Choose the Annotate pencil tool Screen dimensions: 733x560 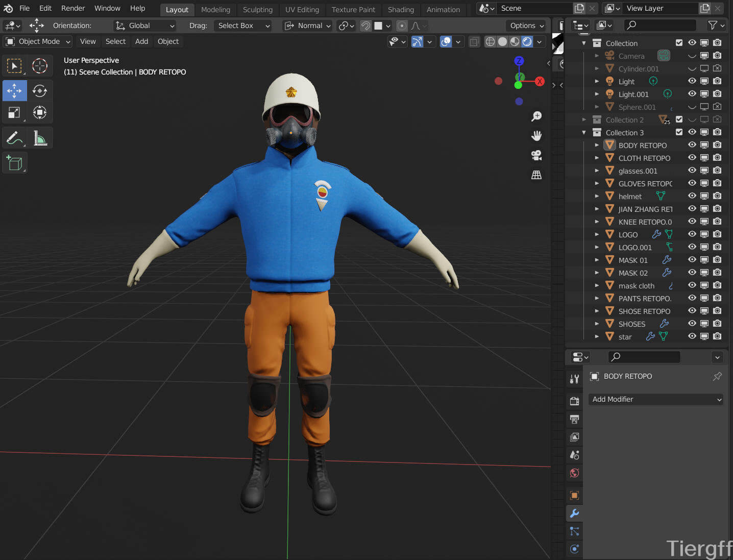click(14, 138)
